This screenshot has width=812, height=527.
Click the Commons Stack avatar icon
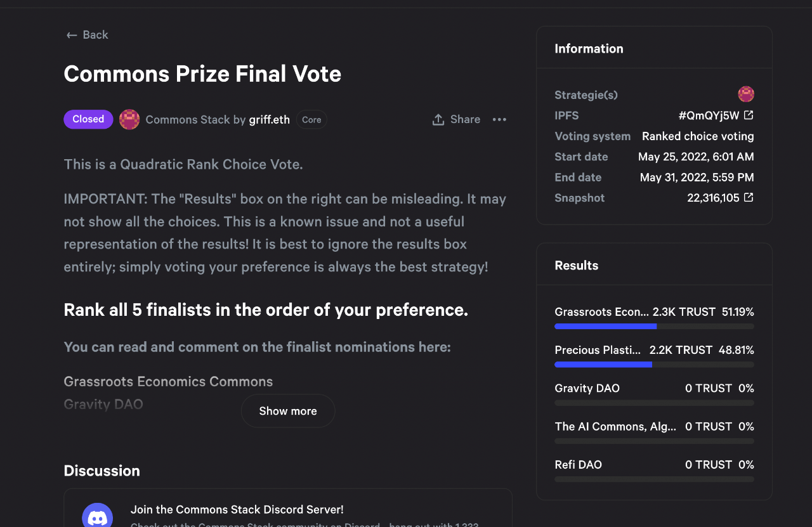129,119
